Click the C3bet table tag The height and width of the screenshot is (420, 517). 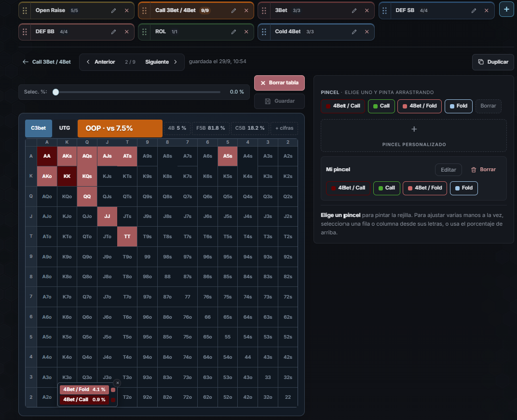39,128
